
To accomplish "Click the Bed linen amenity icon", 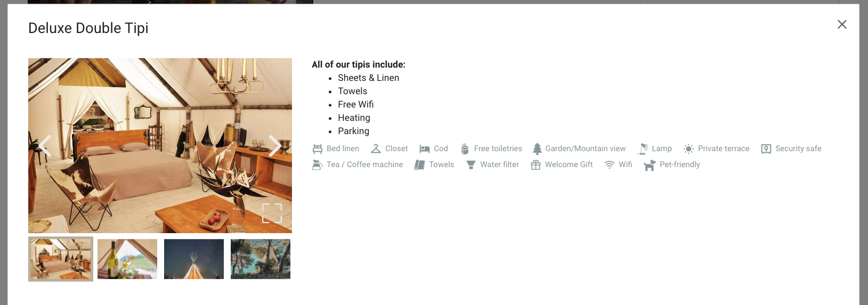I will coord(318,149).
